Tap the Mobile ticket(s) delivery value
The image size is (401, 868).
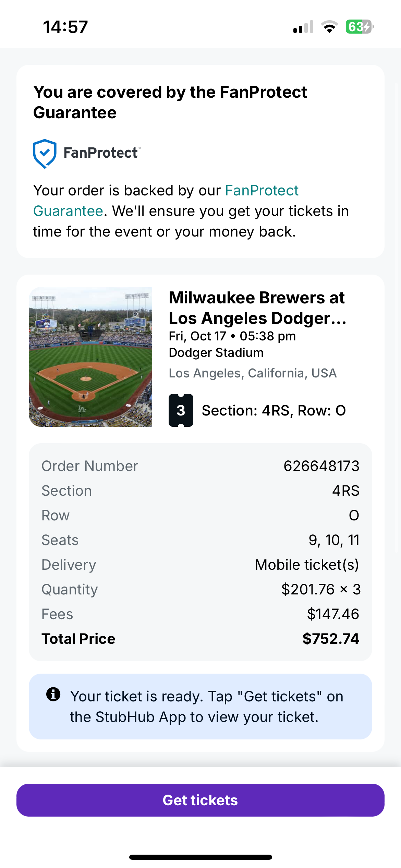pyautogui.click(x=307, y=565)
